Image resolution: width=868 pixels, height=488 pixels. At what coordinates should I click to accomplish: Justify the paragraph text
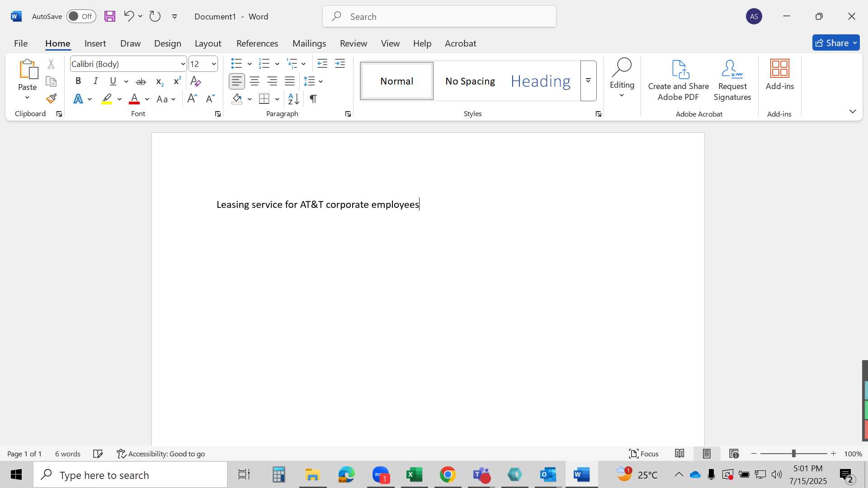290,81
